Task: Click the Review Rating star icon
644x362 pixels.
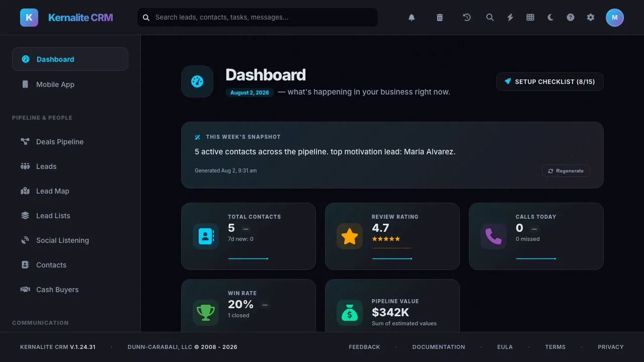Action: pos(350,236)
